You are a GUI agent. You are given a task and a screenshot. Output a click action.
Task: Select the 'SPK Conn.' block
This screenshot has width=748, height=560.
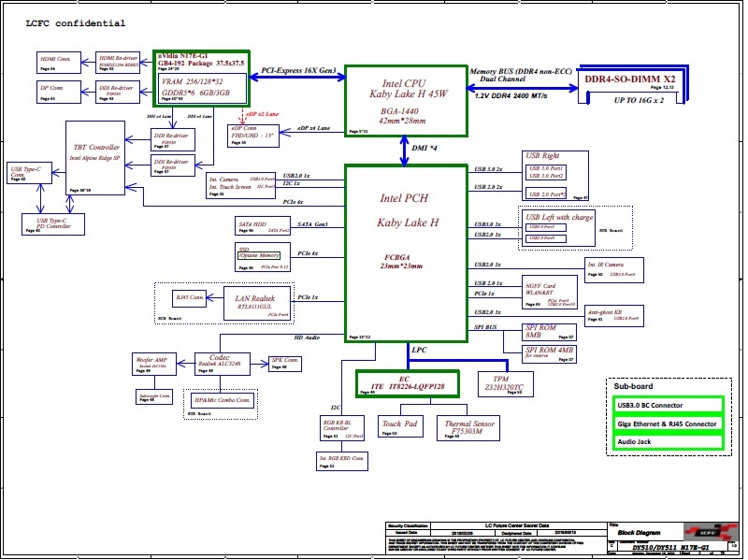(285, 364)
